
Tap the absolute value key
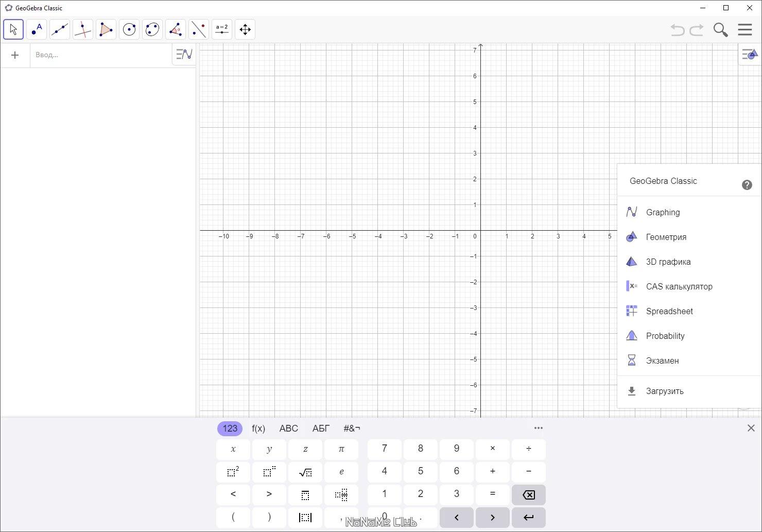pos(305,517)
